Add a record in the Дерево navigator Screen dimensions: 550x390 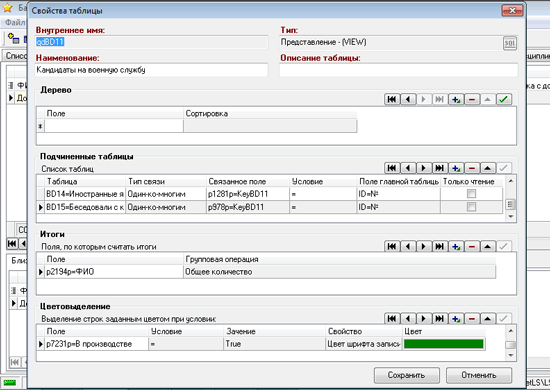456,99
